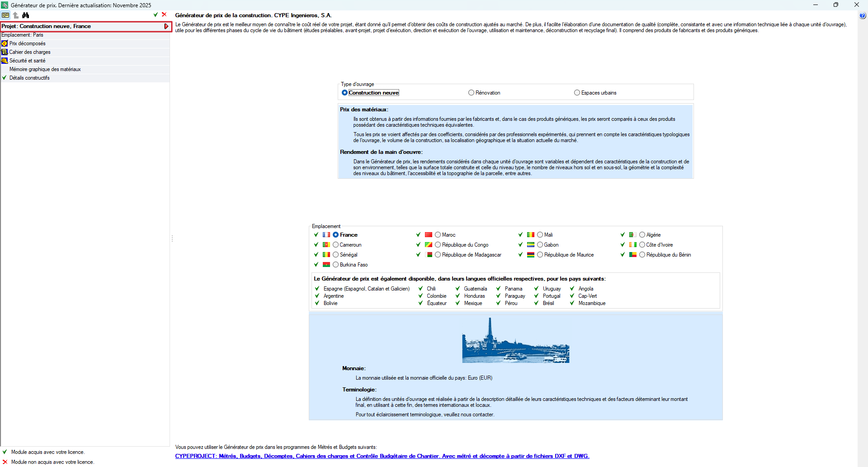
Task: Click the gray up-arrow toolbar icon
Action: tap(16, 15)
